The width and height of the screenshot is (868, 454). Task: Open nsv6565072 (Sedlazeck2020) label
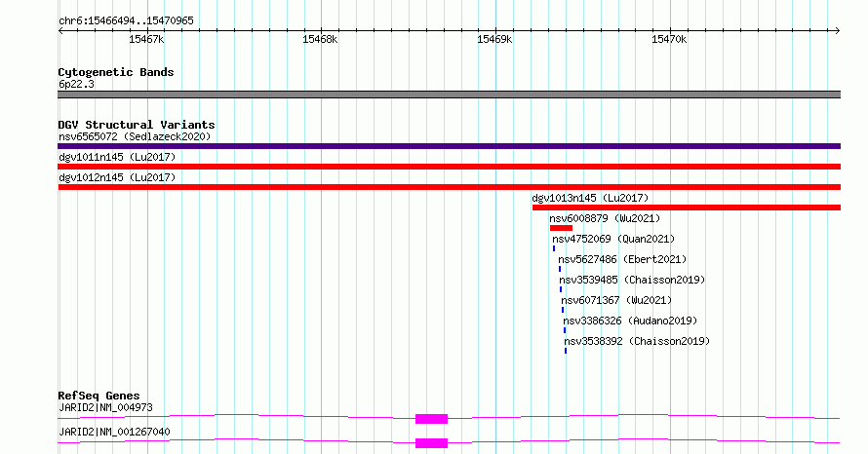(x=135, y=136)
